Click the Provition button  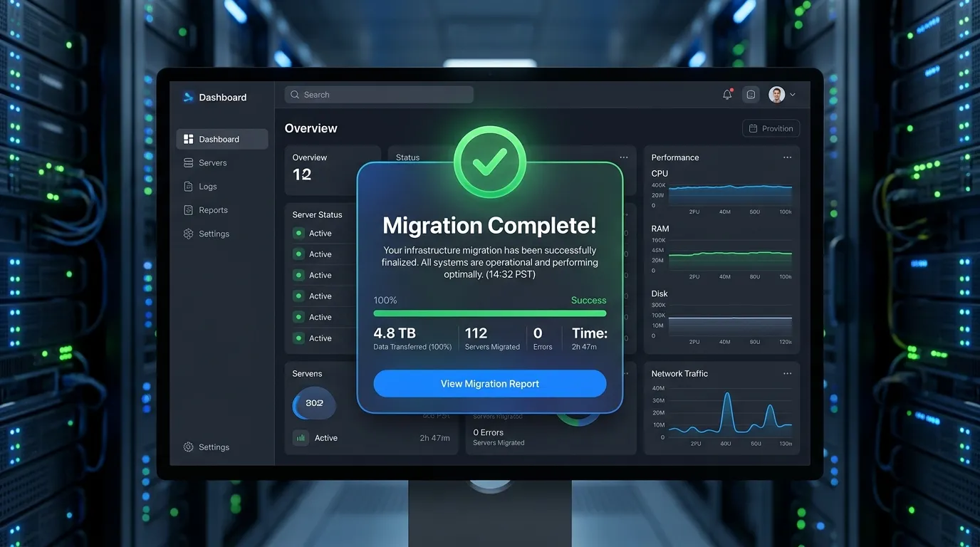[771, 128]
